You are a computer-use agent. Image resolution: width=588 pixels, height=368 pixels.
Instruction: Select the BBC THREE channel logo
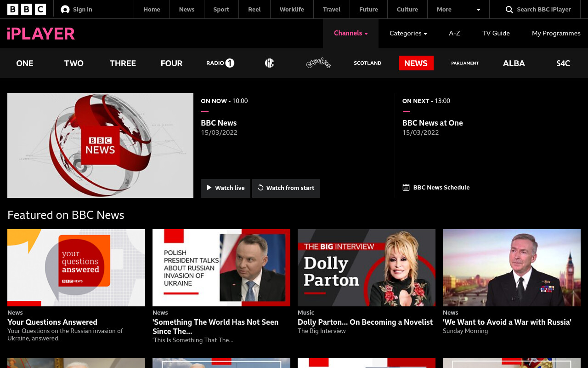123,63
